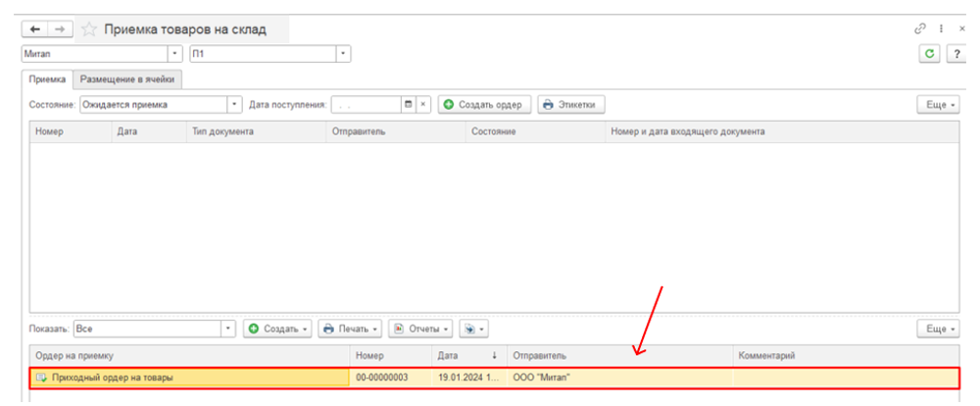The image size is (980, 406).
Task: Add page to favorites with star icon
Action: pos(89,29)
